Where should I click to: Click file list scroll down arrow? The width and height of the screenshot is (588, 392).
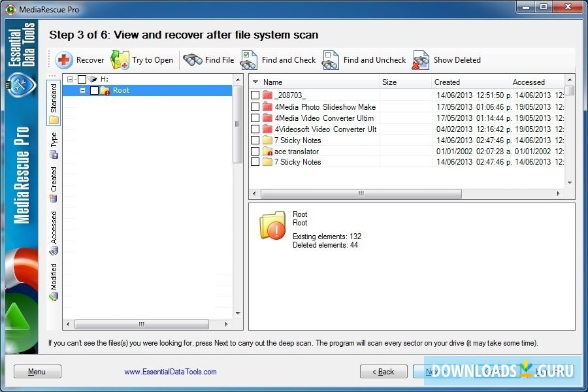pos(570,183)
